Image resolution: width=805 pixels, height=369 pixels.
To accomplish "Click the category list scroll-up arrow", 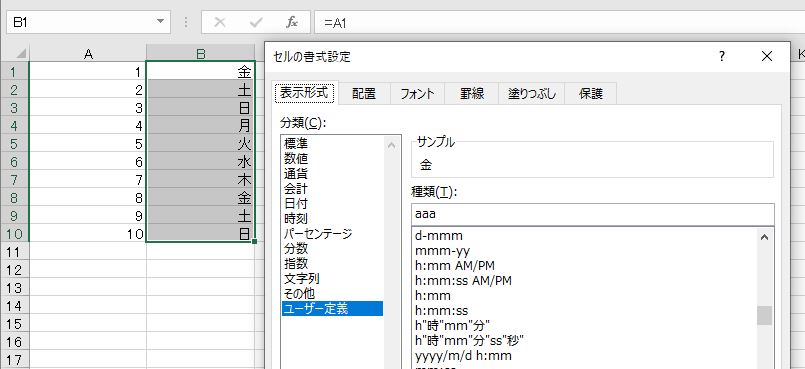I will click(x=392, y=145).
